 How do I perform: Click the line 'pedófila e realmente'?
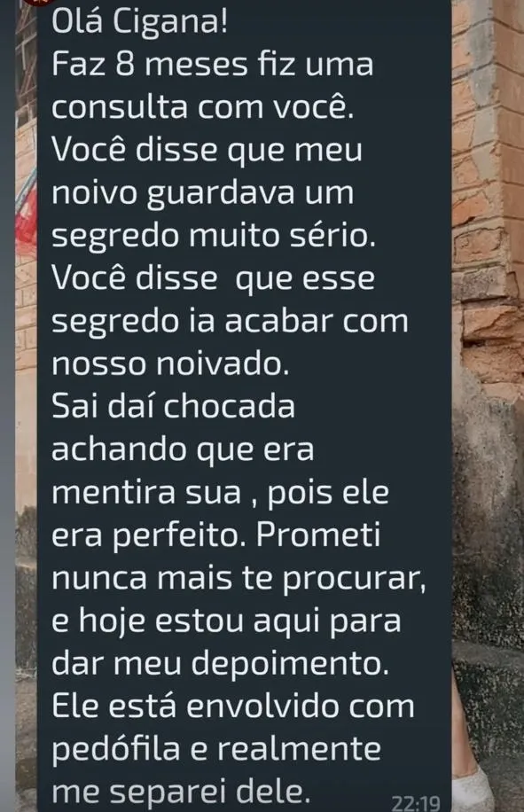(x=216, y=750)
